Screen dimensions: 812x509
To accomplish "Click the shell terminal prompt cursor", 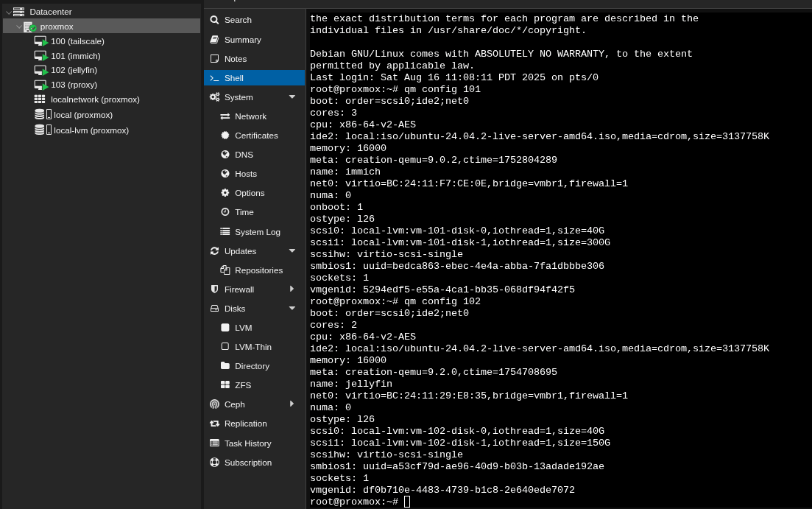I will coord(407,502).
